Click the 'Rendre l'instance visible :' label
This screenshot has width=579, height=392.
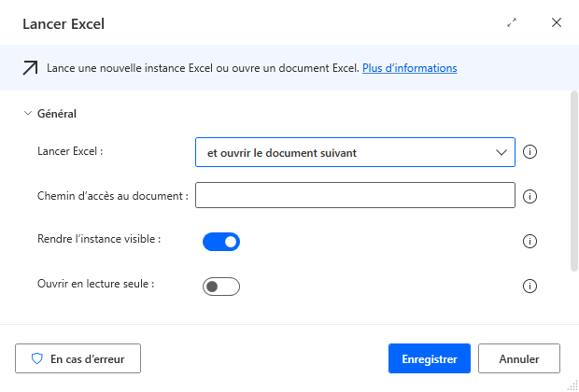99,239
